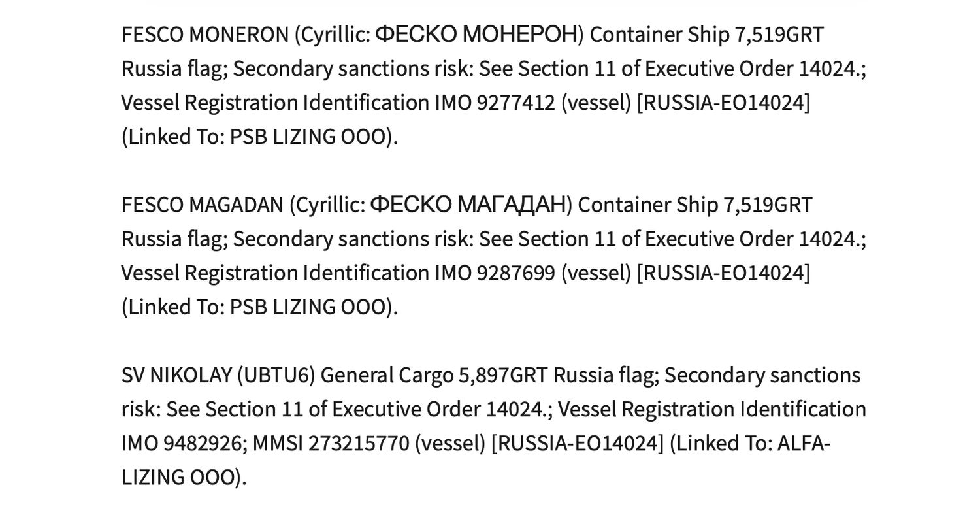Click the call sign UBTU6
The image size is (980, 515).
[276, 376]
